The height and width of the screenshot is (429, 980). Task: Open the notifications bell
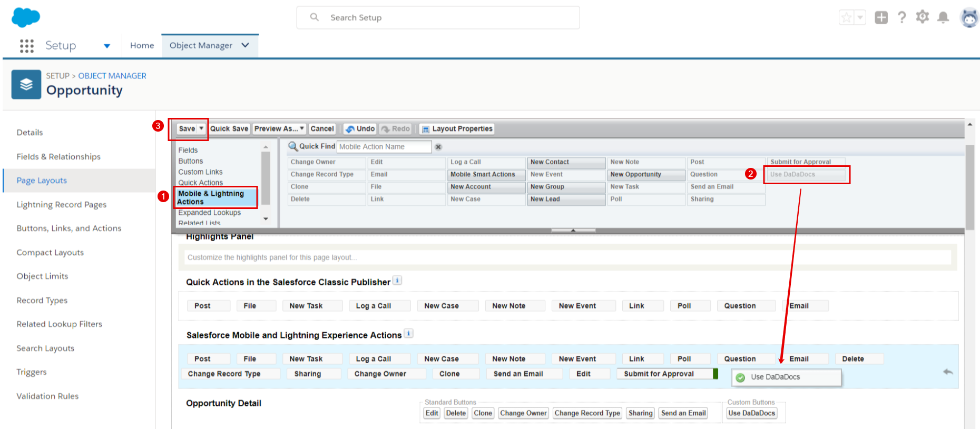click(x=943, y=17)
